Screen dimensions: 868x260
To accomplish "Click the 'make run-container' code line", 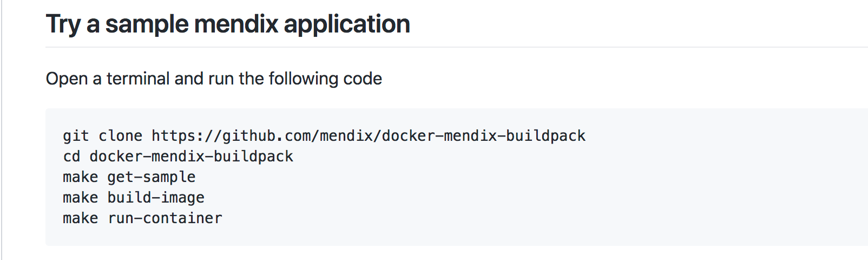I will coord(142,218).
